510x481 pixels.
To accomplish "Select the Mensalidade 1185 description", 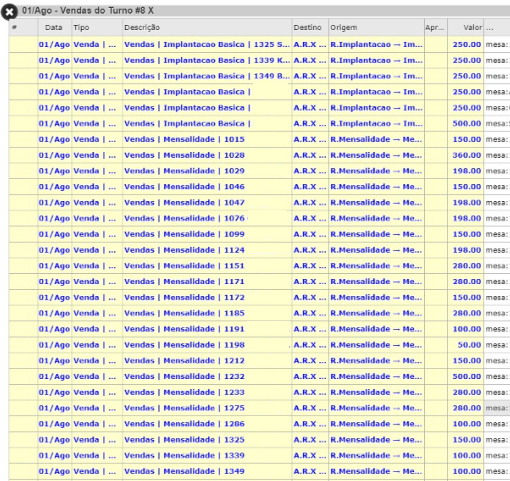I will click(x=184, y=313).
